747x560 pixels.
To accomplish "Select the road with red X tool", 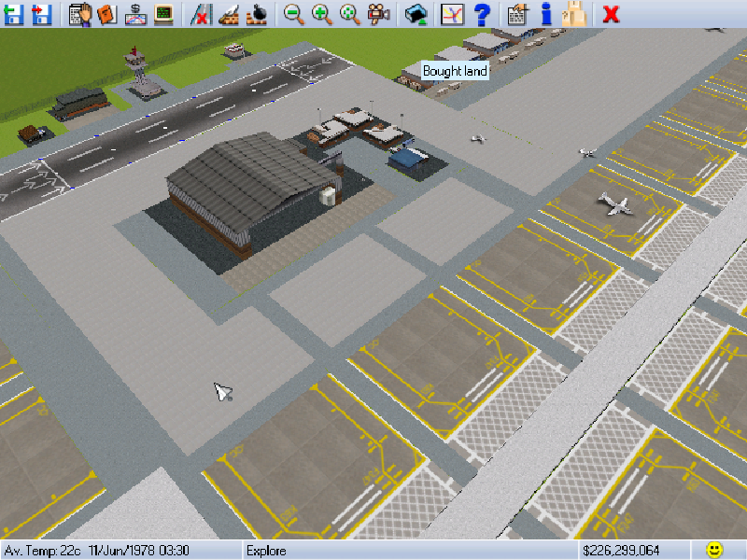I will 201,13.
